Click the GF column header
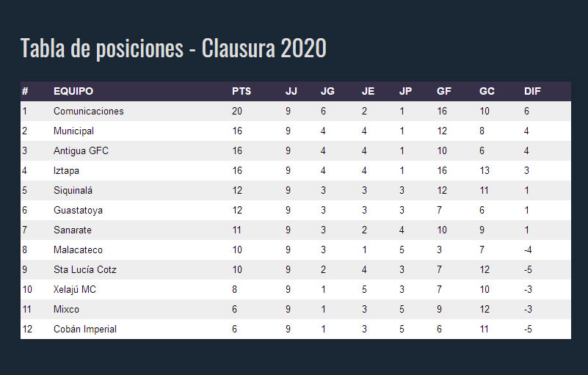Screen dimensions: 588x375 tap(443, 91)
